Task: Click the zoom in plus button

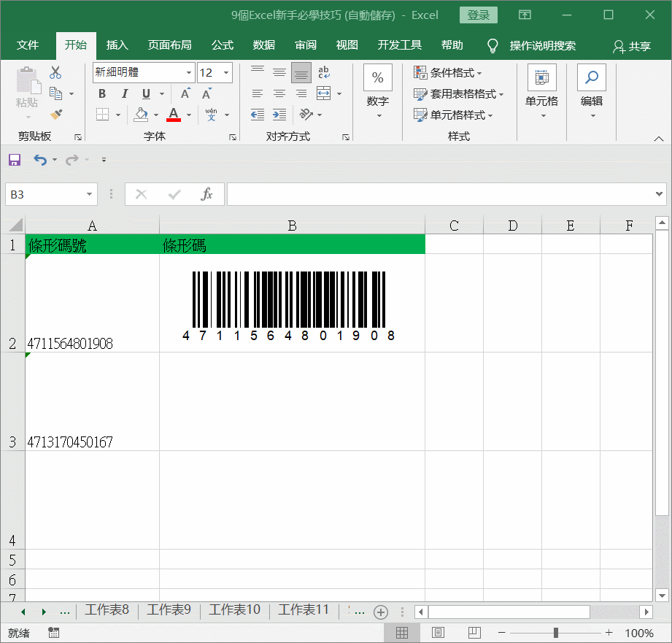Action: 609,632
